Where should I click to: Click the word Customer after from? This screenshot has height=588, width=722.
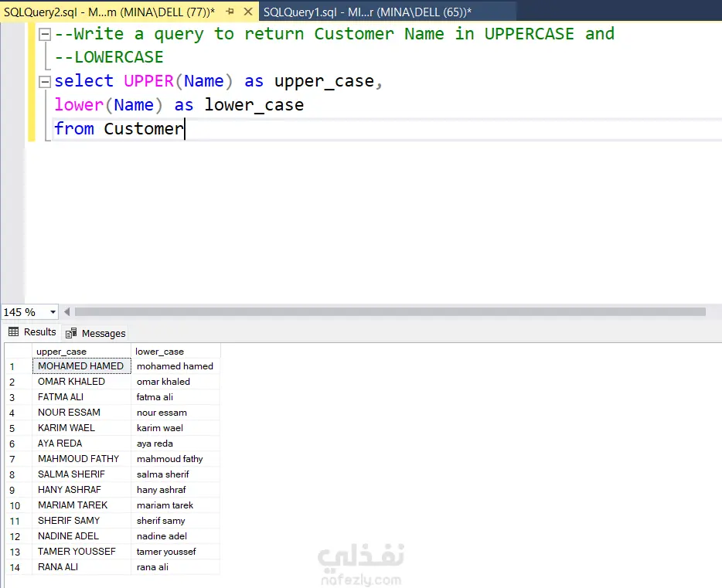[144, 129]
